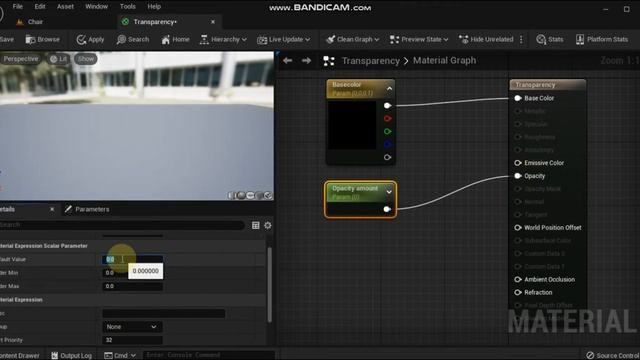
Task: Open the Group dropdown showing None
Action: [132, 327]
